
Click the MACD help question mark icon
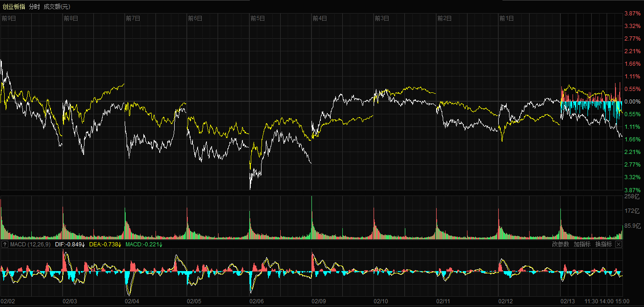(5, 244)
